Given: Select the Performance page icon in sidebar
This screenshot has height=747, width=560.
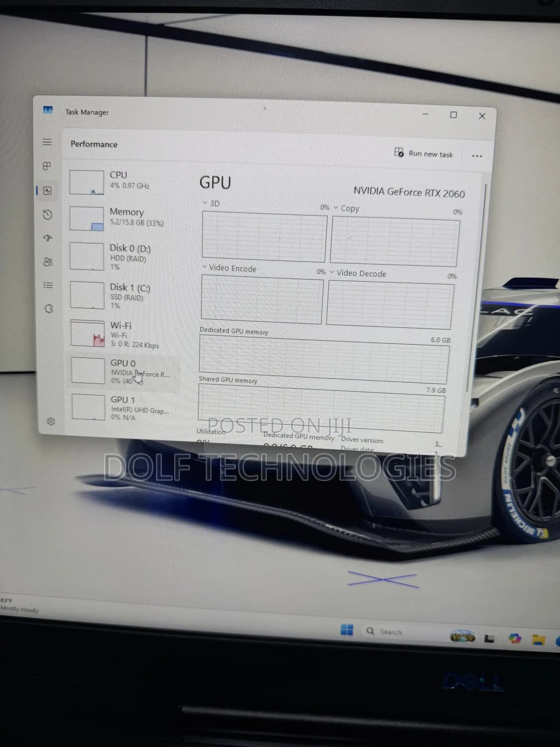Looking at the screenshot, I should (x=48, y=191).
